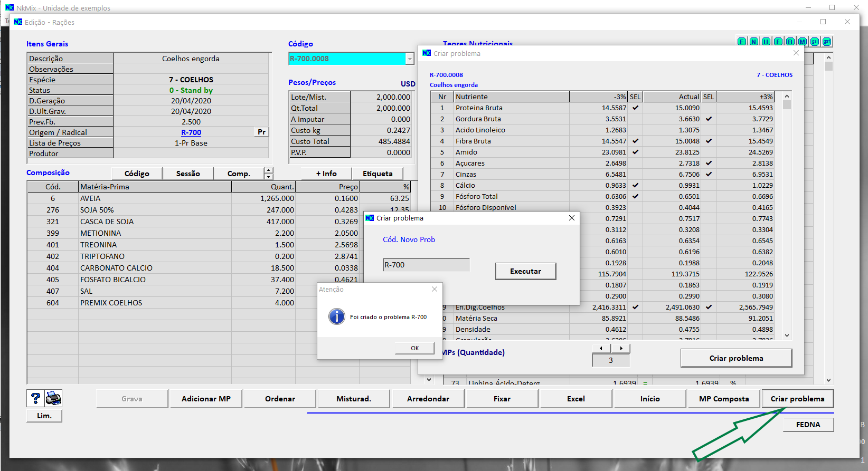Click the left arrow of the MPs quantity stepper
Screen dimensions: 868x471
[601, 348]
